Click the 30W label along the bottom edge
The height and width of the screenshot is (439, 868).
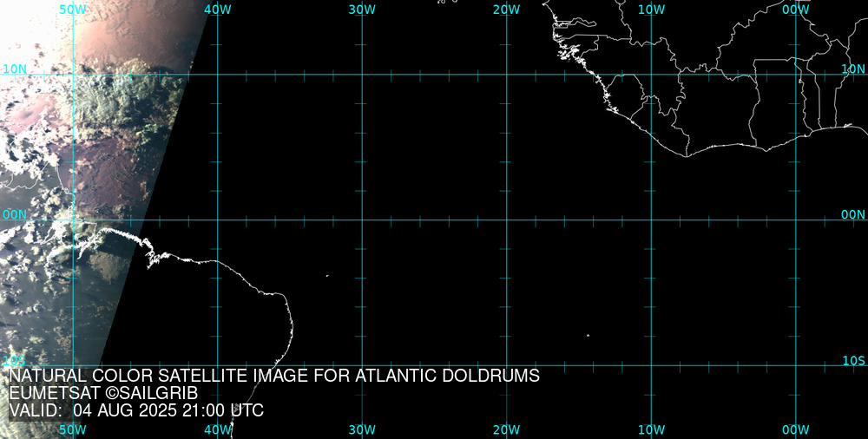(363, 429)
